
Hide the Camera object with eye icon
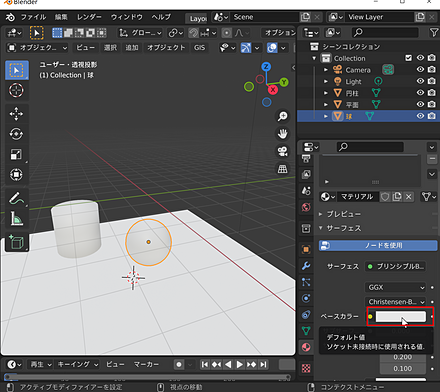(420, 70)
